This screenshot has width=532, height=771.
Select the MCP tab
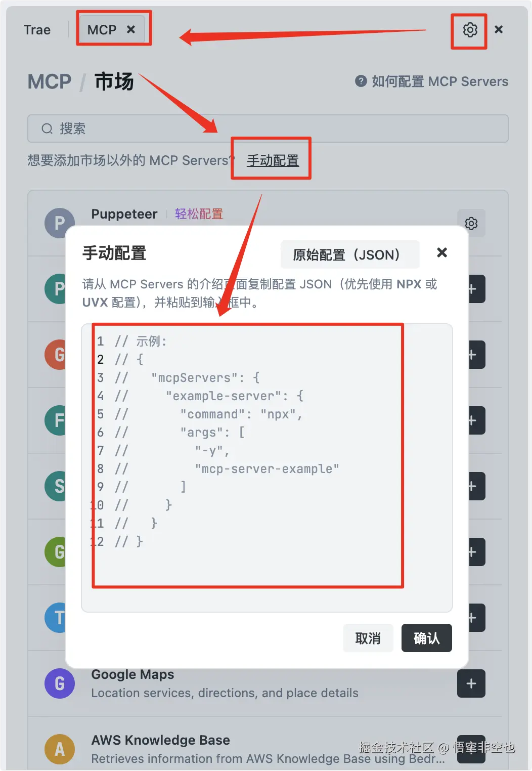[x=102, y=30]
